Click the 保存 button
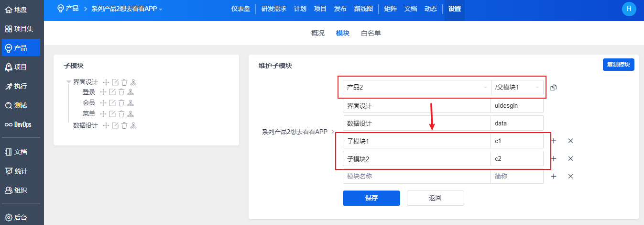 click(371, 198)
